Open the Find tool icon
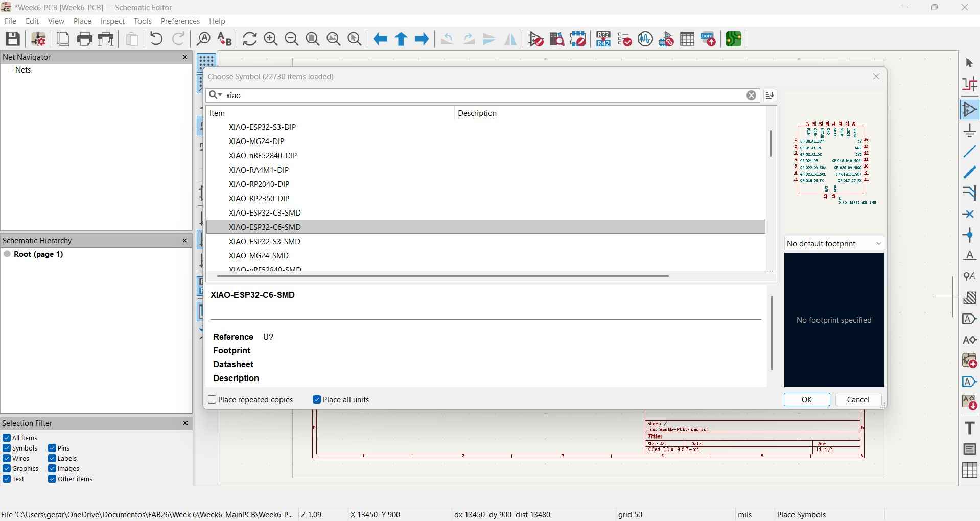Screen dimensions: 980x521 point(203,39)
